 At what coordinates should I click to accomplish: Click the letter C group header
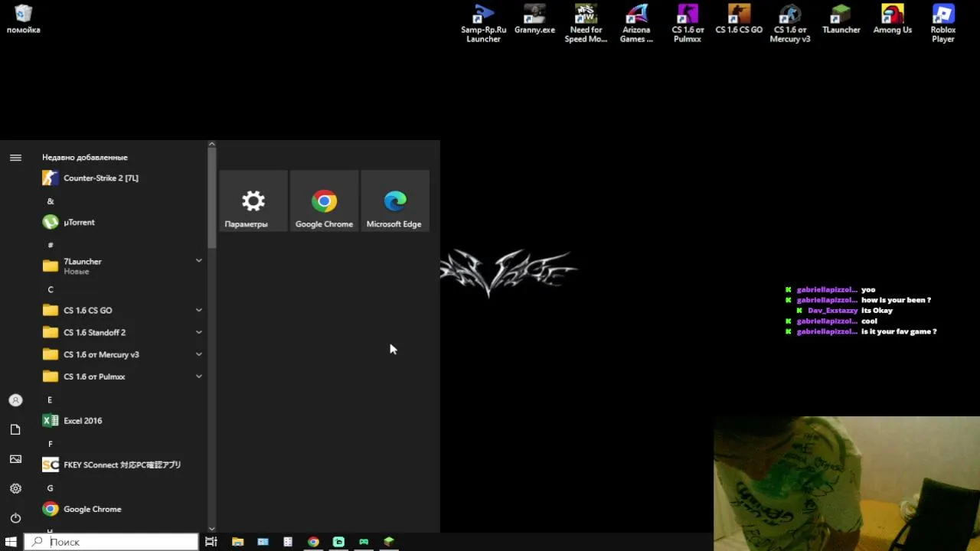pyautogui.click(x=51, y=289)
